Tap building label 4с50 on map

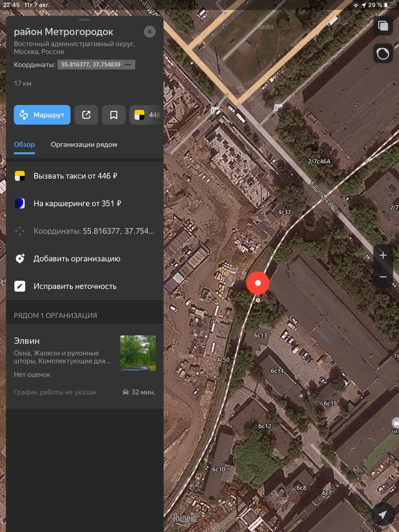tap(223, 360)
